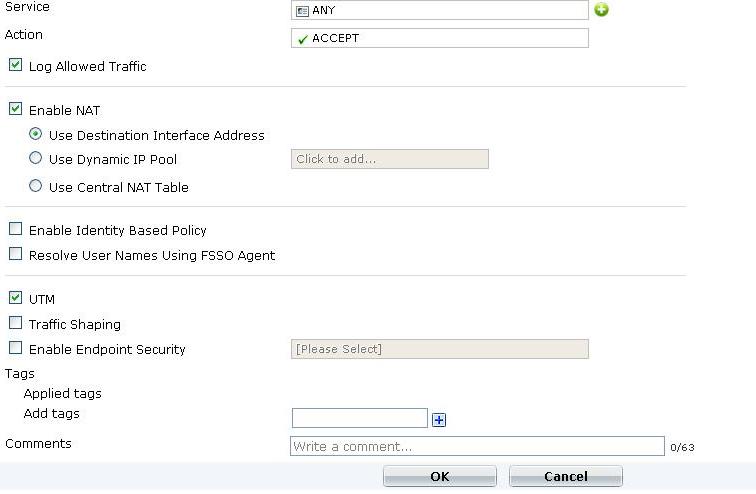Viewport: 756px width, 494px height.
Task: Click the green add service icon
Action: (602, 10)
